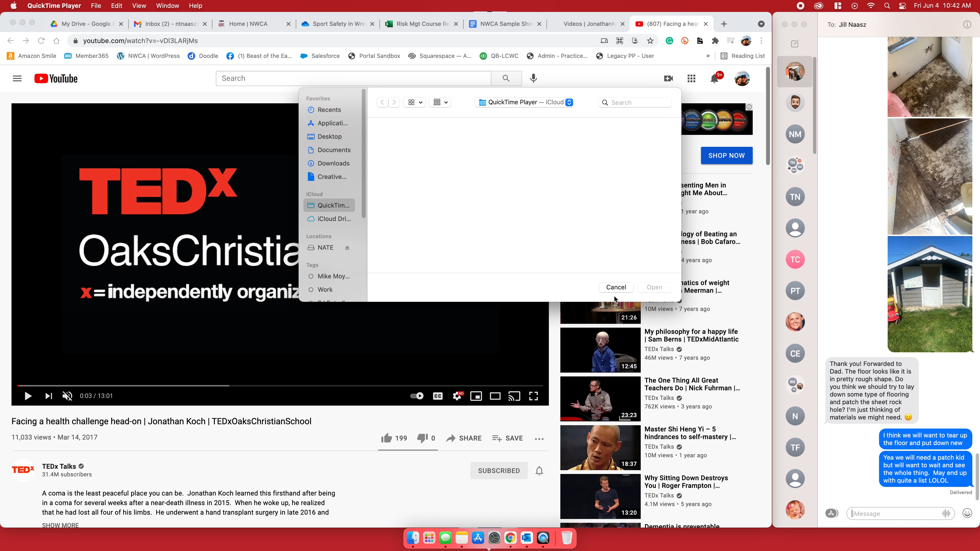Open the View menu
Screen dimensions: 980x551
139,6
